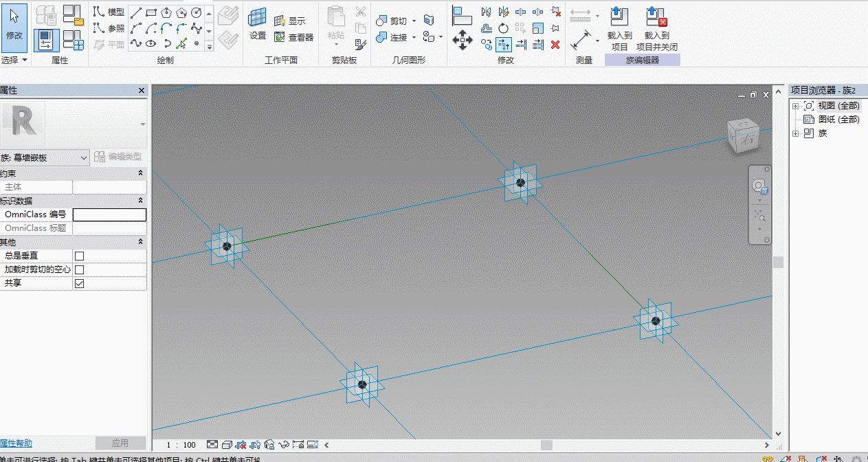
Task: Click 载入到项目并关闭 load and close icon
Action: point(657,29)
